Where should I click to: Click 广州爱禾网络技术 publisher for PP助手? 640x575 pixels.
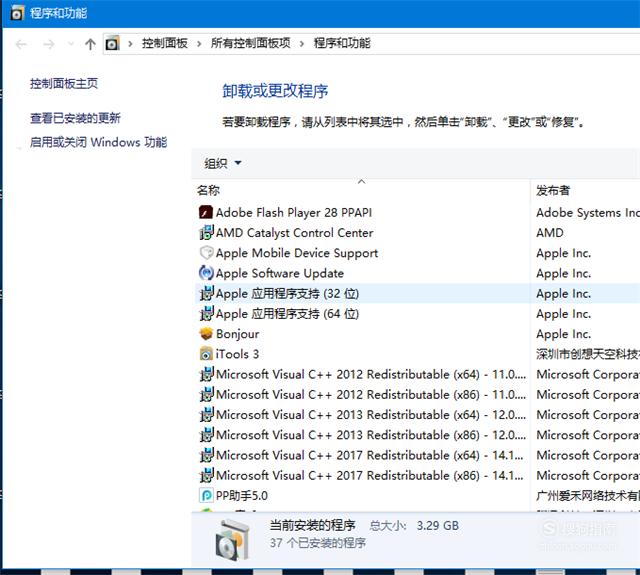588,495
